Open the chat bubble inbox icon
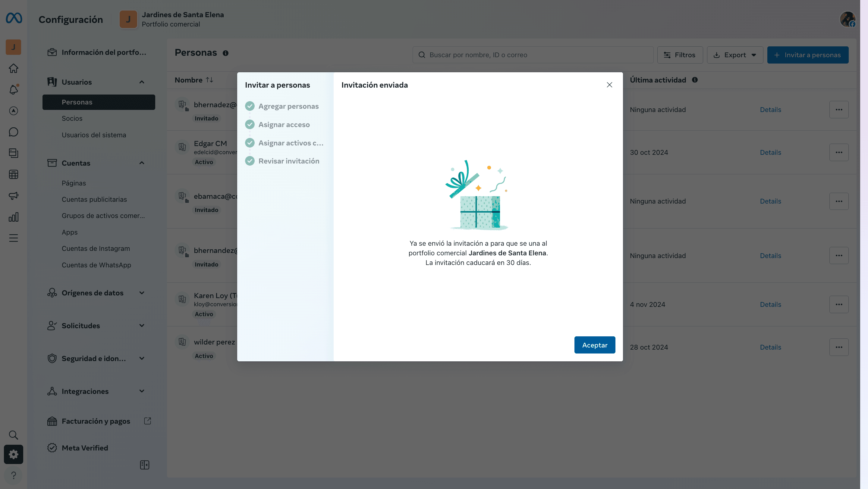 coord(14,132)
